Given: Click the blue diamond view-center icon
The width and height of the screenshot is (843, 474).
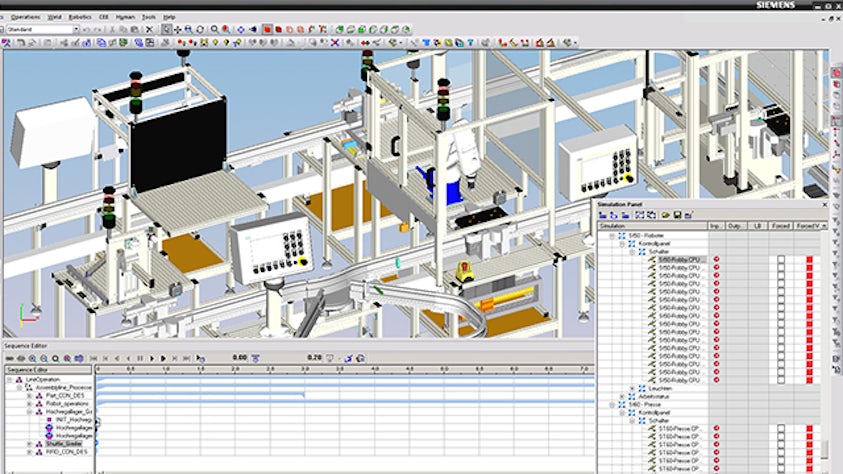Looking at the screenshot, I should pos(241,30).
